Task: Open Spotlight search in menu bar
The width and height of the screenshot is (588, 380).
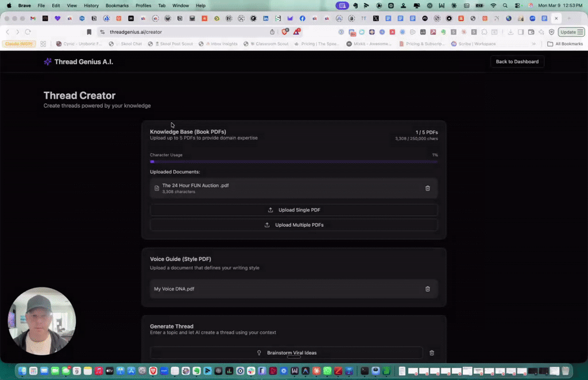Action: (505, 6)
